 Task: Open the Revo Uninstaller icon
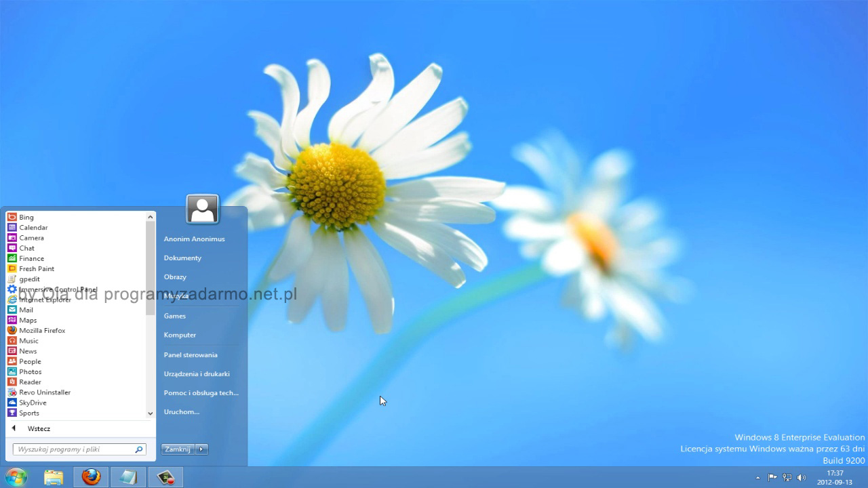tap(12, 392)
